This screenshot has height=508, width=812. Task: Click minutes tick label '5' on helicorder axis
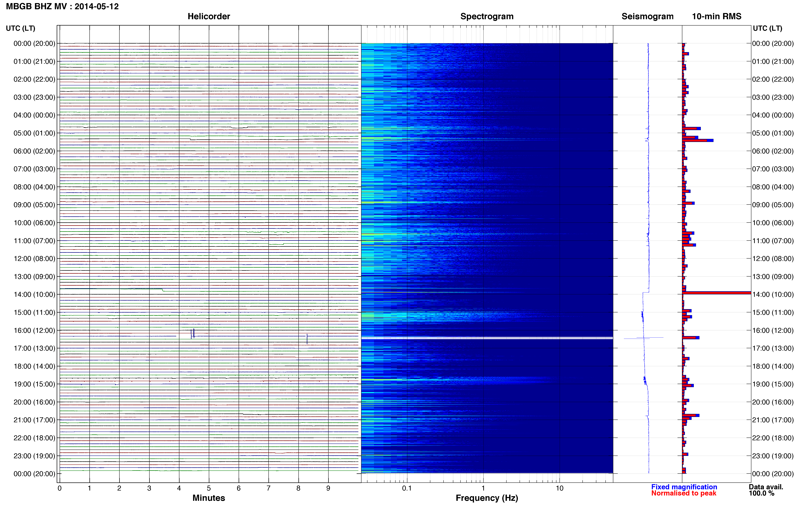click(x=209, y=488)
